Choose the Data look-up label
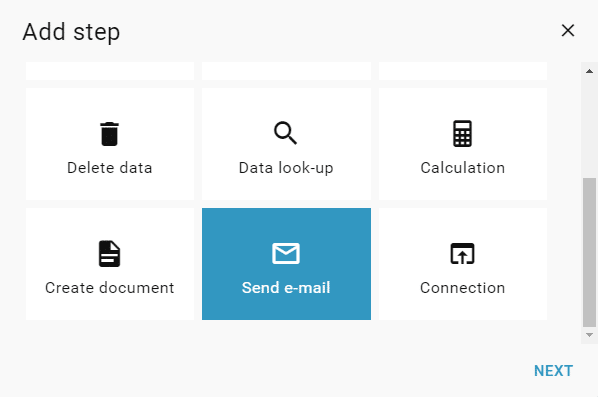598x397 pixels. coord(286,168)
